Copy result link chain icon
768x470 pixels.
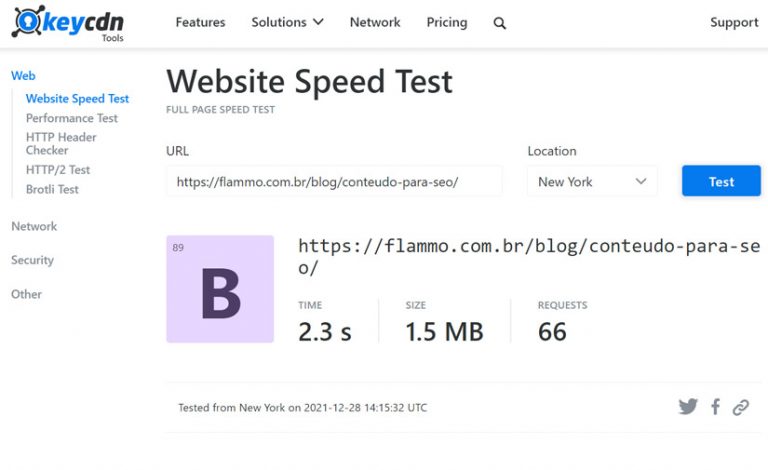pyautogui.click(x=741, y=407)
